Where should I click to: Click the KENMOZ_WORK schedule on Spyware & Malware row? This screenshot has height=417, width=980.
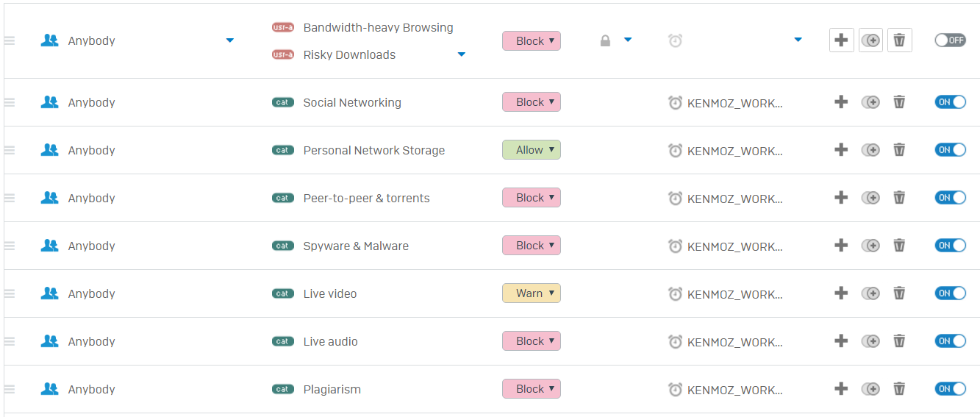click(x=734, y=246)
